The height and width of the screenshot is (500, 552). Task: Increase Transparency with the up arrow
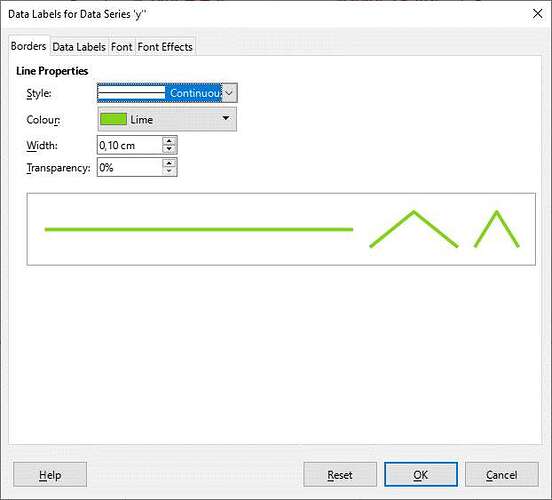click(169, 163)
